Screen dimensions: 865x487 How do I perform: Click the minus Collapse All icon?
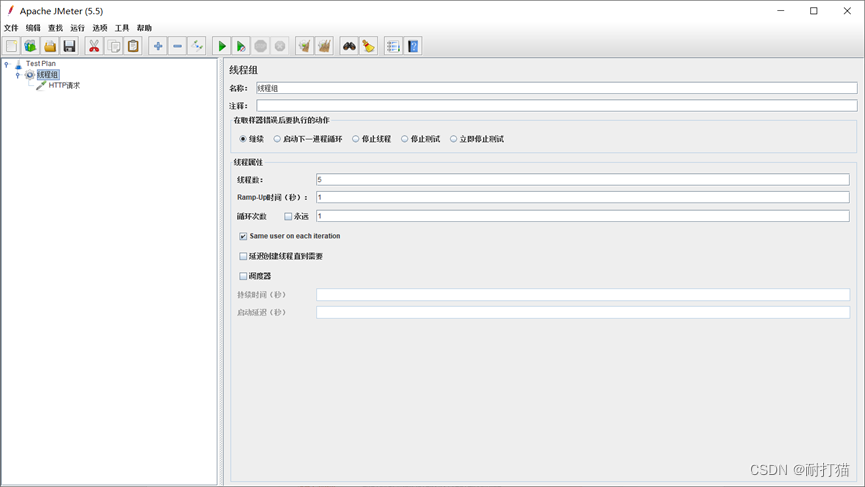177,46
